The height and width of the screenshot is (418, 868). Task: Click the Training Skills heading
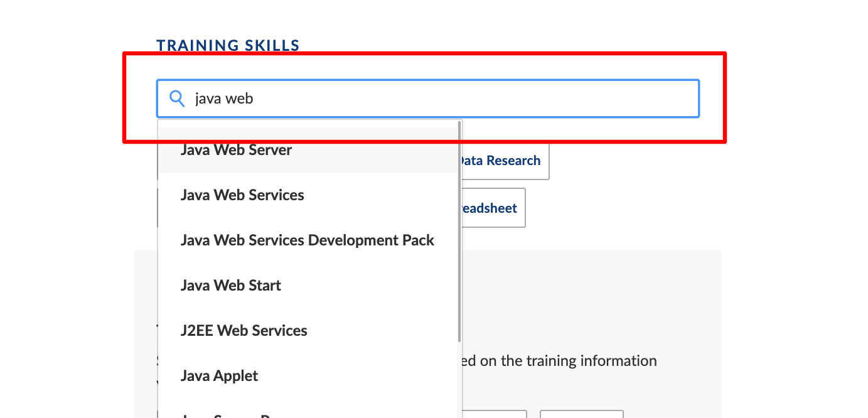point(228,45)
